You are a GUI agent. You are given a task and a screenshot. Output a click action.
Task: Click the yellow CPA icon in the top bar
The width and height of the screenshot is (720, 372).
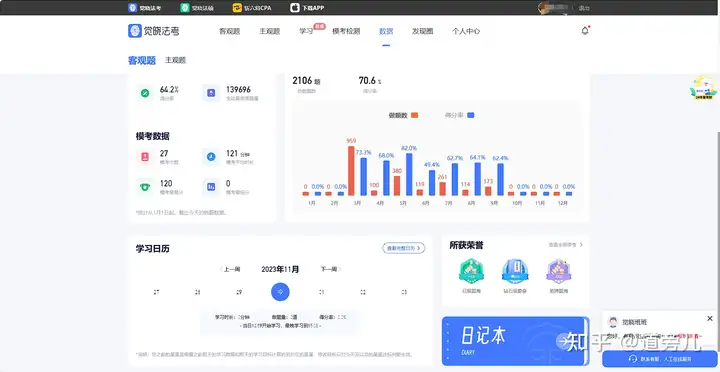pos(237,8)
